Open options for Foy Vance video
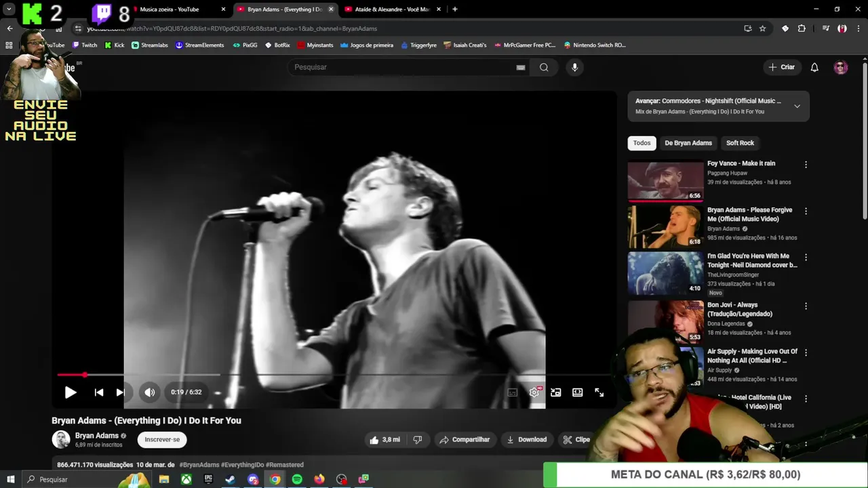868x488 pixels. pyautogui.click(x=806, y=165)
